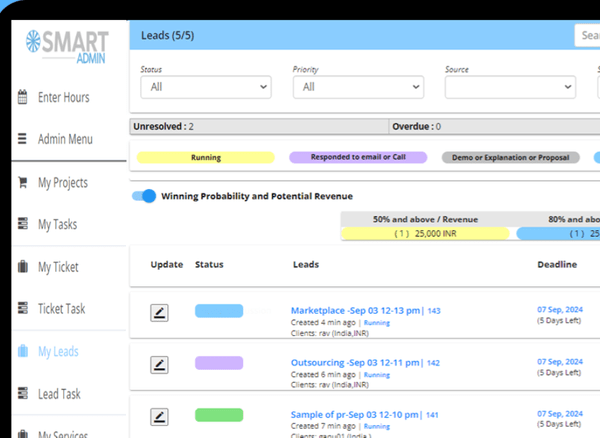Click purple status swatch of Outsourcing lead
Viewport: 600px width, 438px height.
(x=219, y=363)
